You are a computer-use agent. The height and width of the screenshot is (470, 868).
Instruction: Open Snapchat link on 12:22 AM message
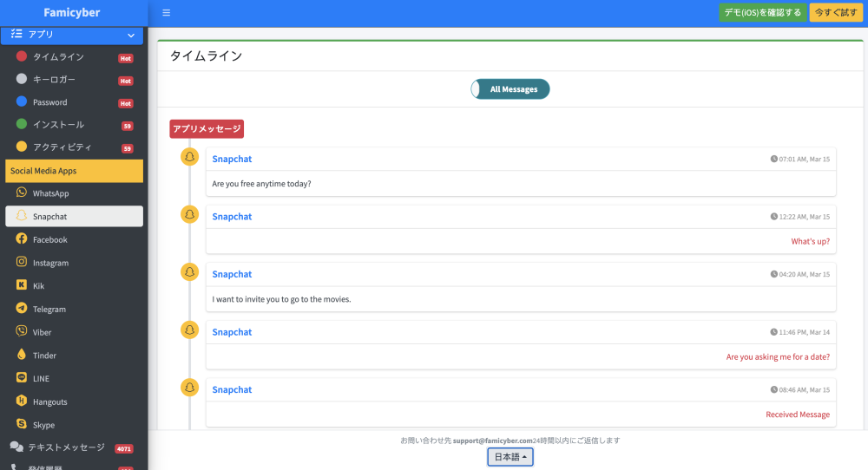232,217
